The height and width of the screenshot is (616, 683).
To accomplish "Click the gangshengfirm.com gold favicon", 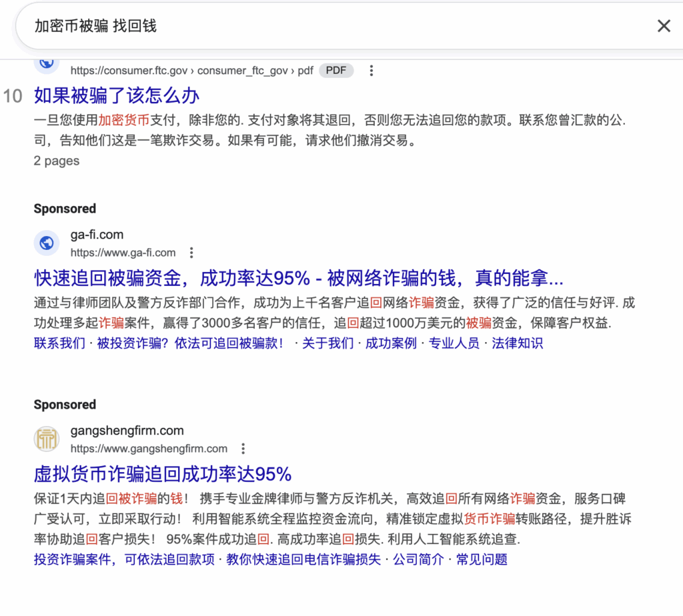I will coord(46,439).
